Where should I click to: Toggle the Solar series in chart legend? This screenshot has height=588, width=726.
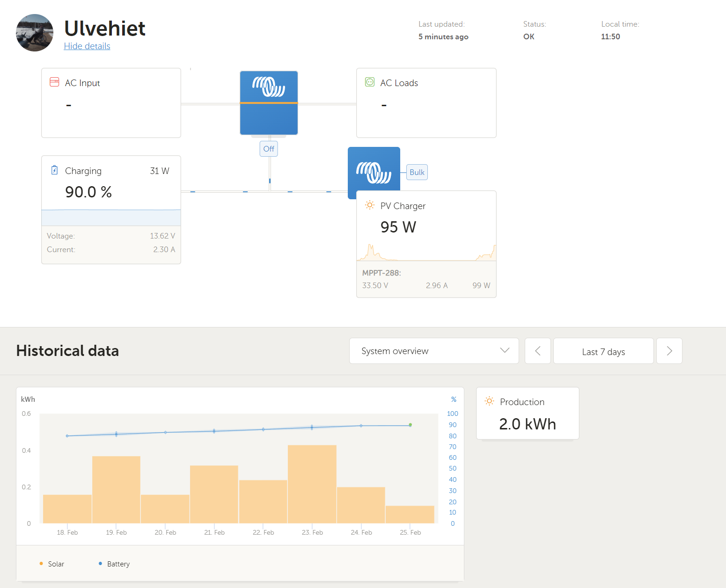pos(52,564)
